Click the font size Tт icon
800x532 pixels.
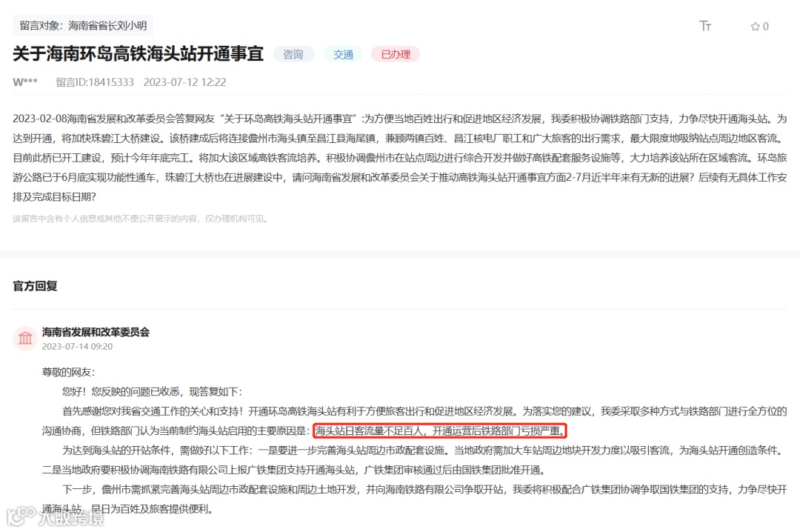[705, 26]
